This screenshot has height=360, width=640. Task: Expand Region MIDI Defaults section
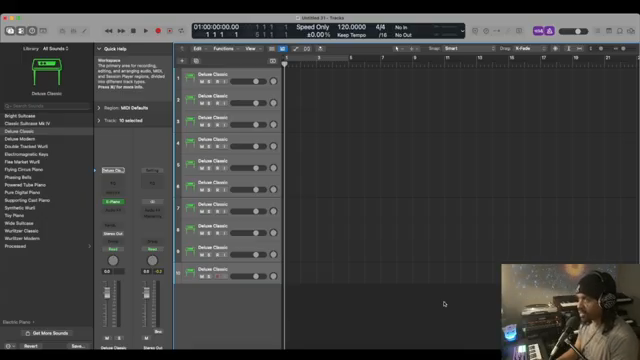pos(99,108)
